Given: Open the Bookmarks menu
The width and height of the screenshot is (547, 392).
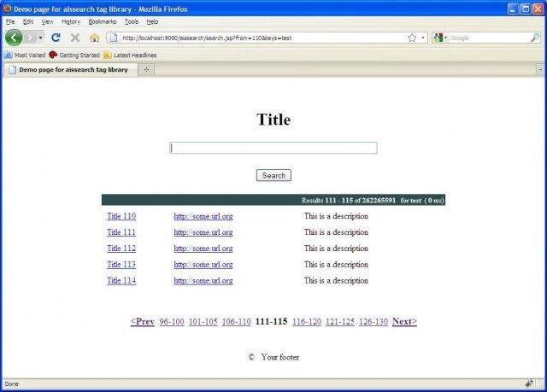Looking at the screenshot, I should pos(103,21).
